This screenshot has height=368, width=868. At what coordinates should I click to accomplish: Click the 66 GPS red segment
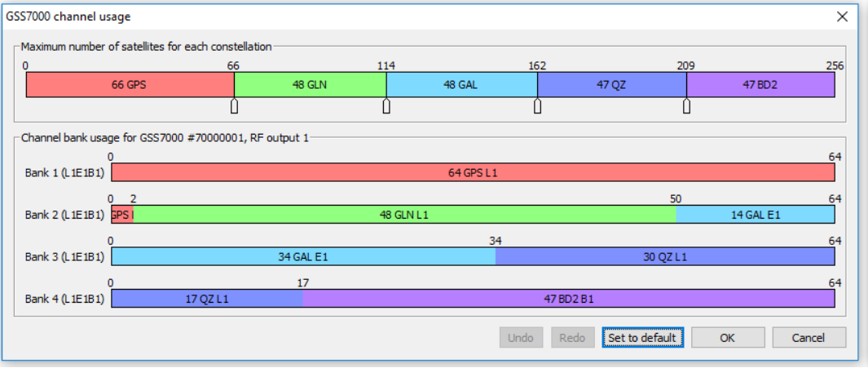coord(130,86)
